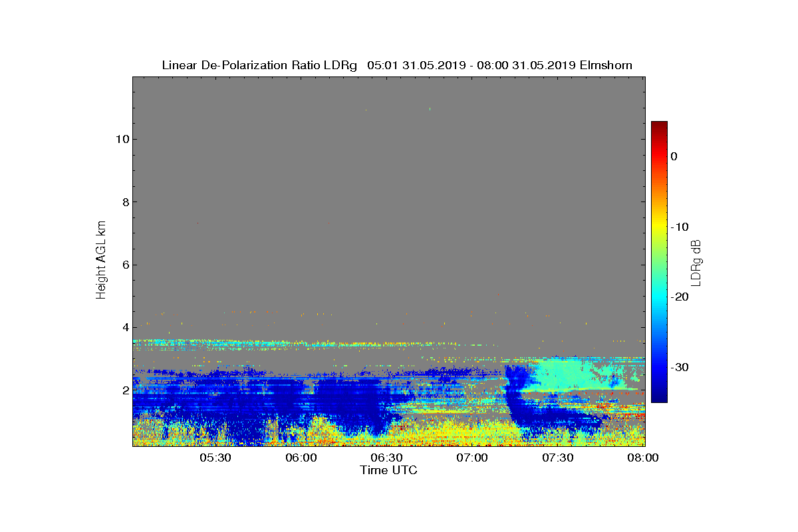The width and height of the screenshot is (798, 532).
Task: Click the 06:00 time tick label
Action: [x=301, y=458]
